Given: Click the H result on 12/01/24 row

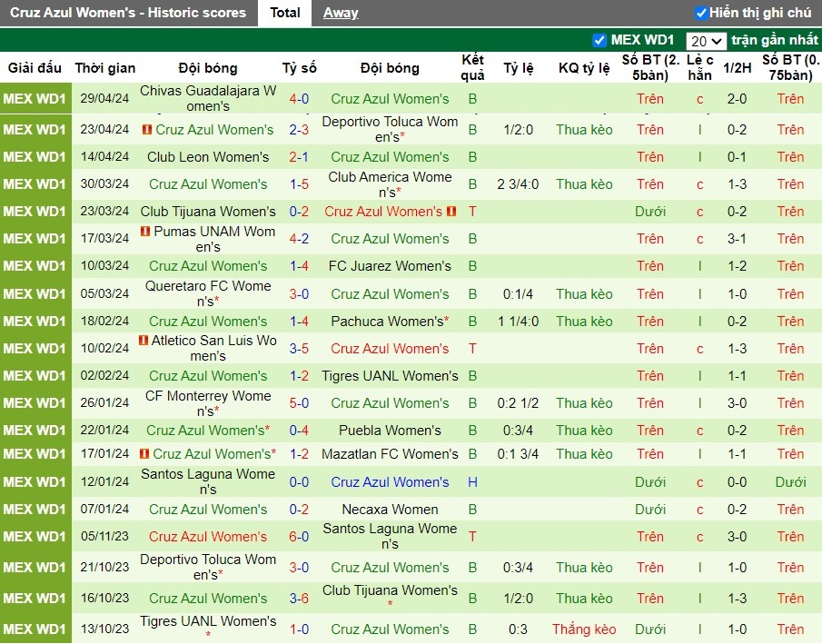Looking at the screenshot, I should pos(472,482).
